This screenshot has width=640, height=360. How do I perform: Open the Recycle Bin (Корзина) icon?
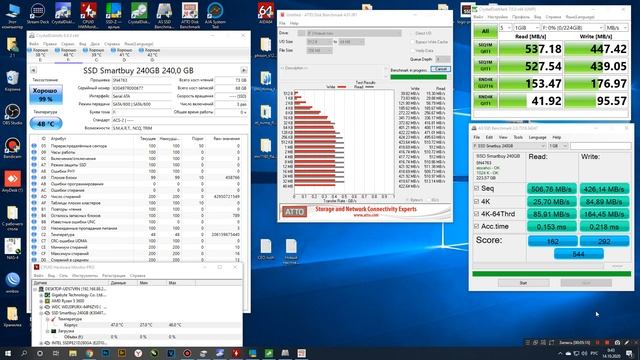click(12, 80)
